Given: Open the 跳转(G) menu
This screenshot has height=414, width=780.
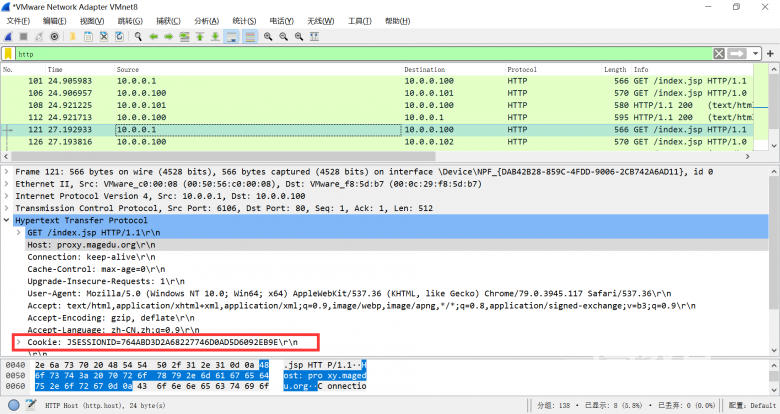Looking at the screenshot, I should [130, 21].
